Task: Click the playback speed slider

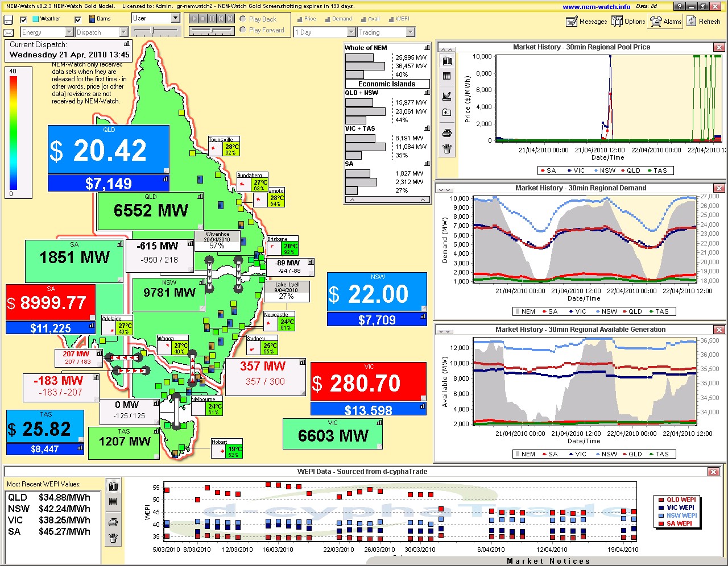Action: pos(211,31)
